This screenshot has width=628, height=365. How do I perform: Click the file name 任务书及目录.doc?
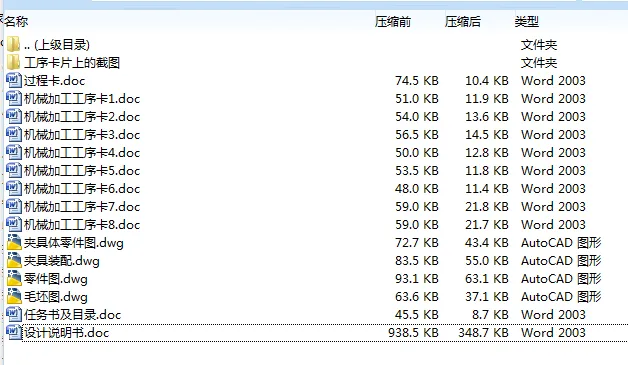pyautogui.click(x=72, y=315)
